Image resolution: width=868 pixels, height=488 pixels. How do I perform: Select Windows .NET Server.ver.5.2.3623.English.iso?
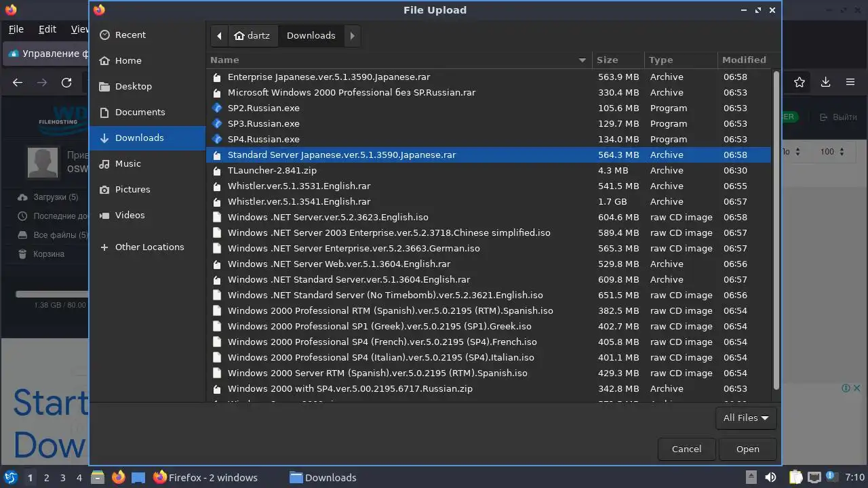tap(488, 217)
